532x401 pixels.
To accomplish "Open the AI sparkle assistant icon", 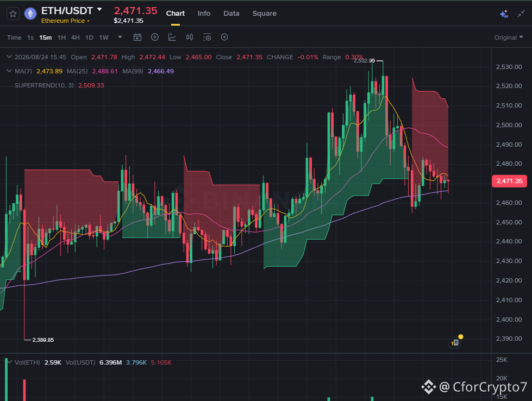I will click(x=504, y=14).
